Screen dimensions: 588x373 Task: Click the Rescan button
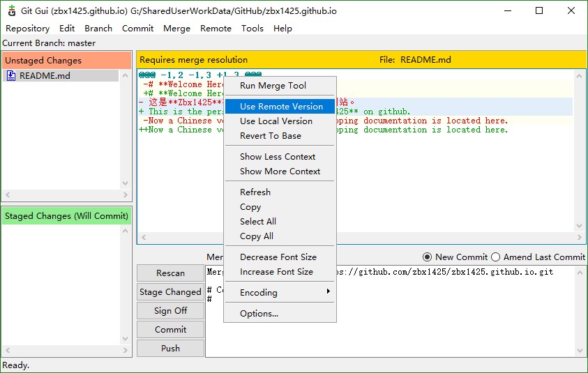pos(170,273)
